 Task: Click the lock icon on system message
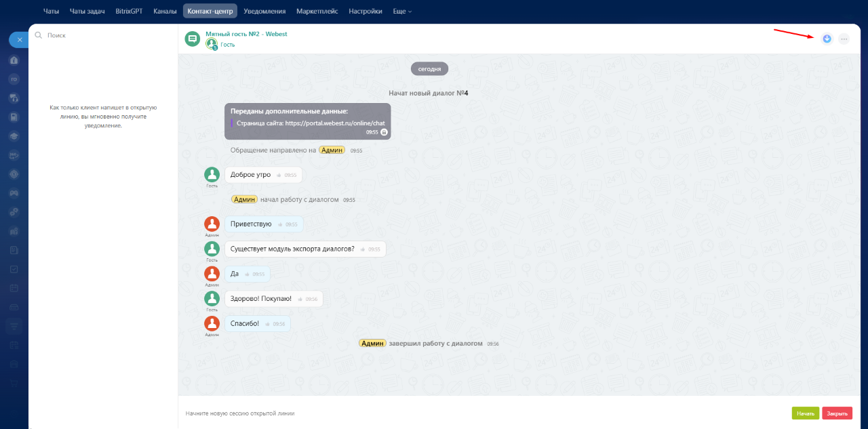pyautogui.click(x=384, y=132)
